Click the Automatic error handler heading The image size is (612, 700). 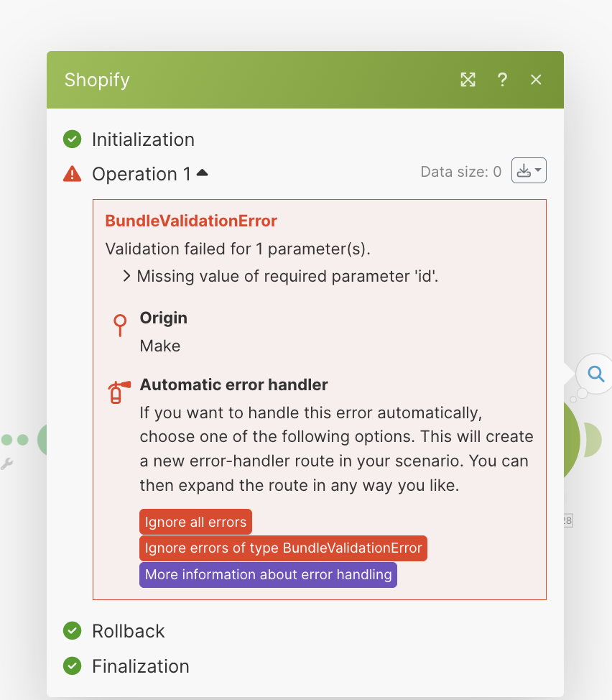tap(233, 384)
